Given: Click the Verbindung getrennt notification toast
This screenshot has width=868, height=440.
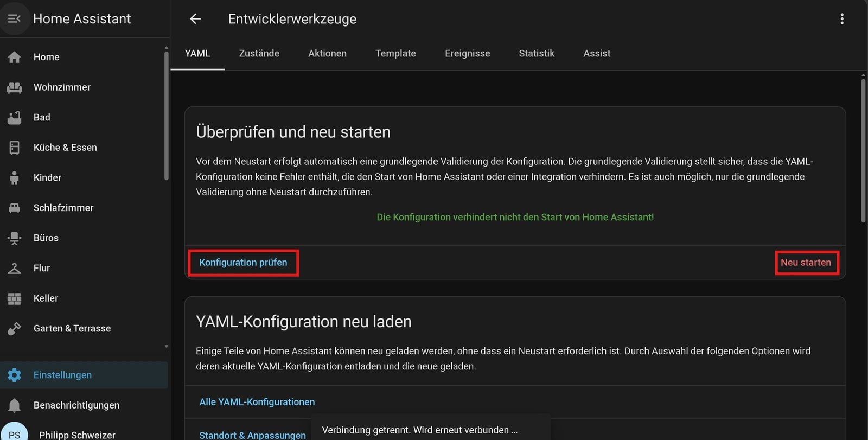Looking at the screenshot, I should click(431, 428).
